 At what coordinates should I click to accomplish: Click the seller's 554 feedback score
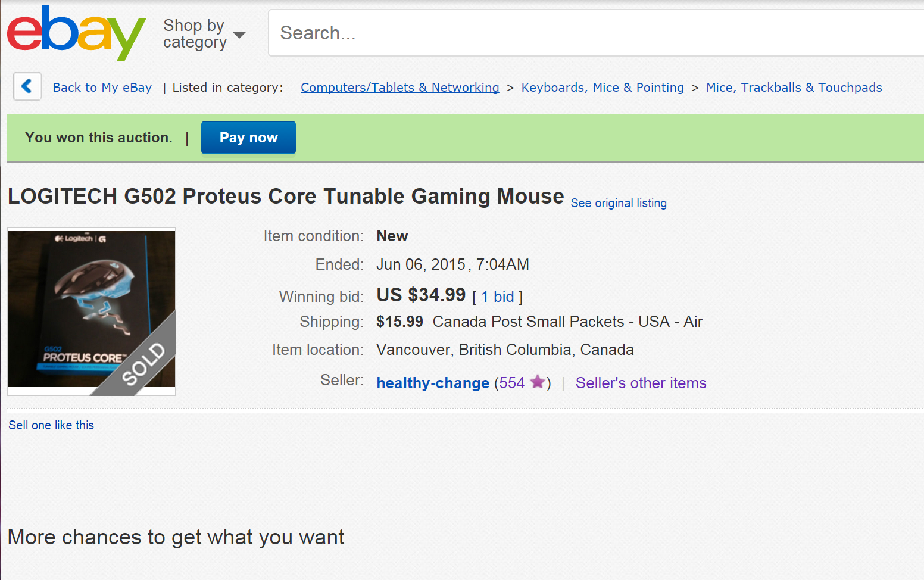tap(511, 383)
